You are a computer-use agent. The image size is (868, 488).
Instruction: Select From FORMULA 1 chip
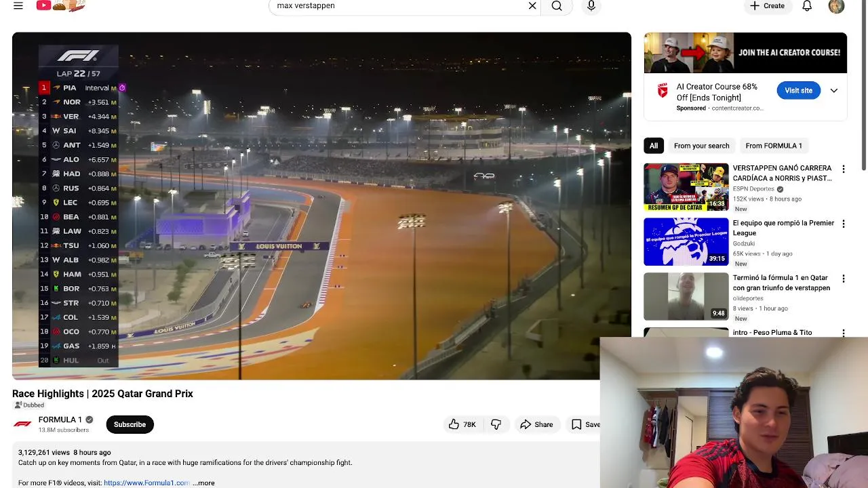(x=774, y=146)
